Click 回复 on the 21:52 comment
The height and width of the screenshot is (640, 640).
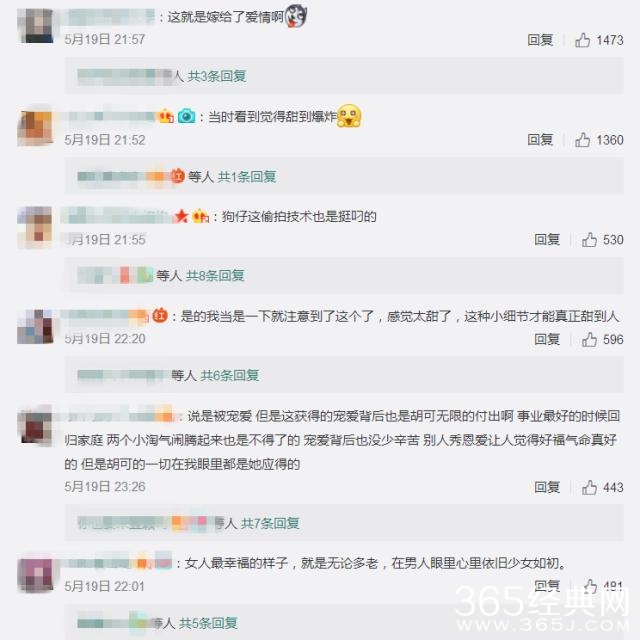(540, 140)
